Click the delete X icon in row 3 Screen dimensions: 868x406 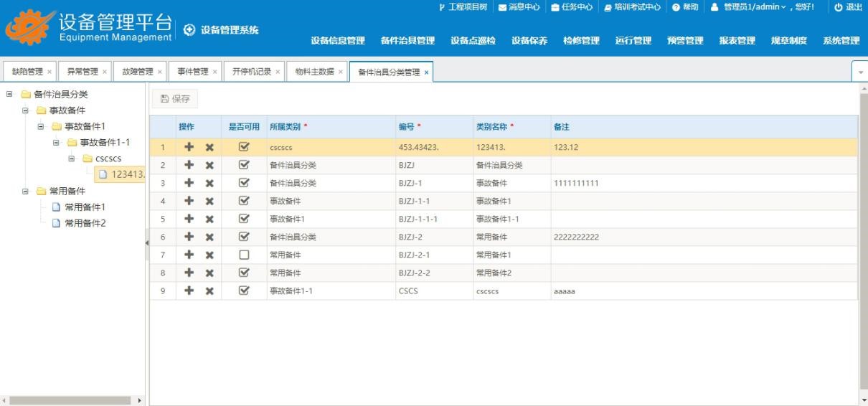(209, 183)
